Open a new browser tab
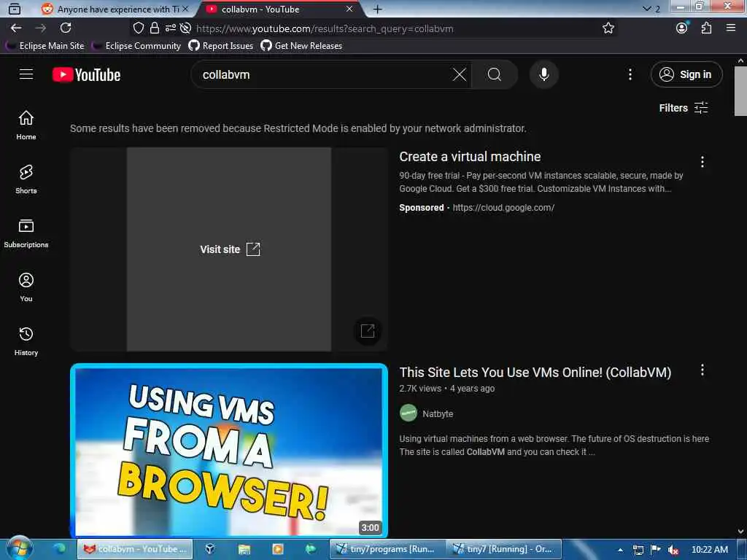 [377, 9]
